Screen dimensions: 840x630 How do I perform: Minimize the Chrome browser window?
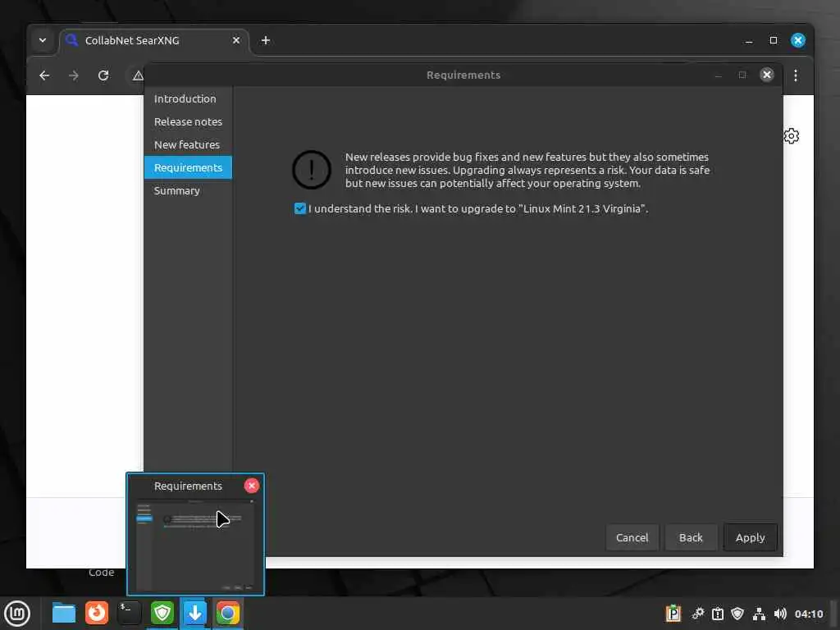tap(749, 41)
